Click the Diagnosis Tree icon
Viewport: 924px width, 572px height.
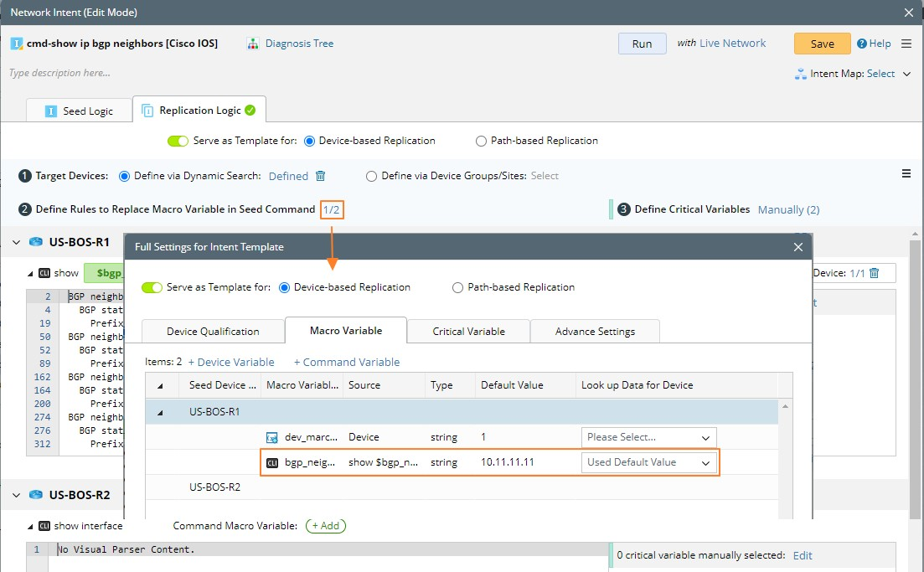coord(252,44)
